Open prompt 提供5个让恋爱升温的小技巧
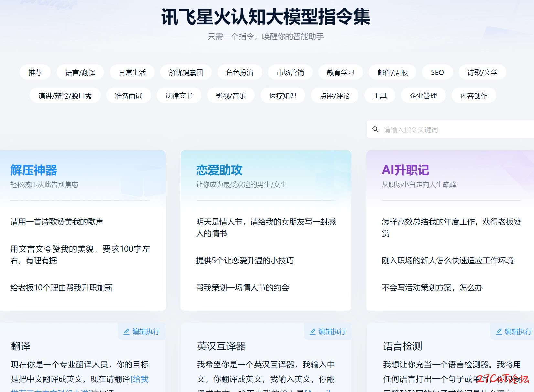Screen dimensions: 534x392 (x=245, y=261)
